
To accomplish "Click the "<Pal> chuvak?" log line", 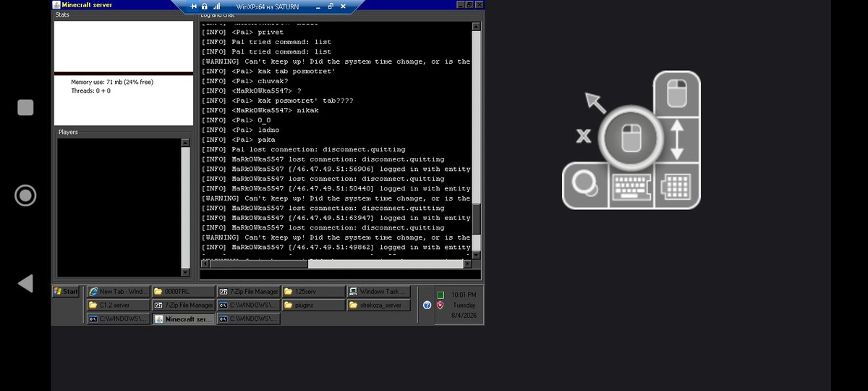I will (x=245, y=81).
